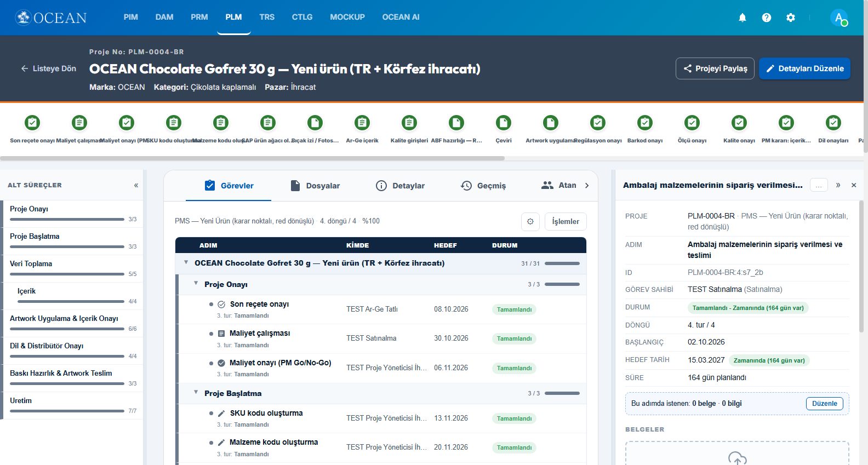Select the Barkod onayı step icon
Image resolution: width=868 pixels, height=465 pixels.
click(x=645, y=123)
